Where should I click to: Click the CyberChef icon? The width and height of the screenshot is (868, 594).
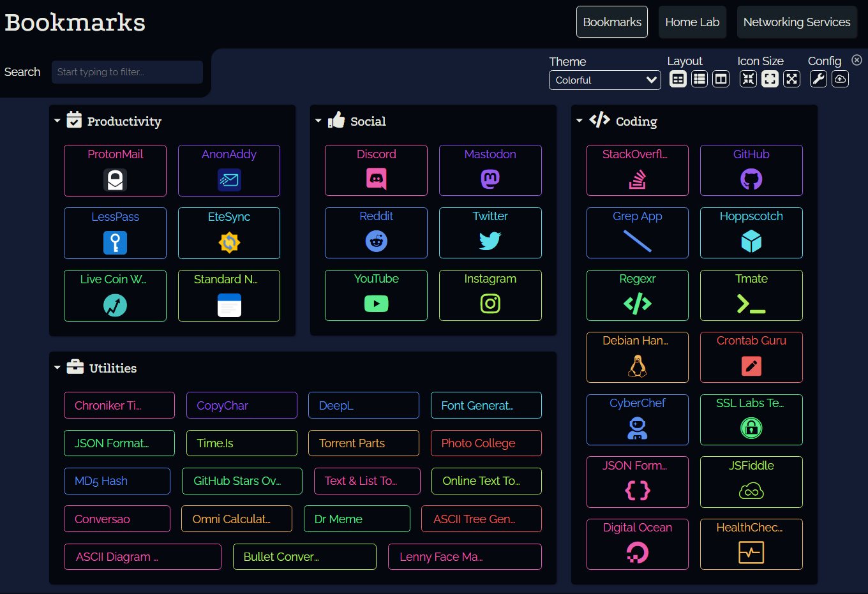pos(638,428)
